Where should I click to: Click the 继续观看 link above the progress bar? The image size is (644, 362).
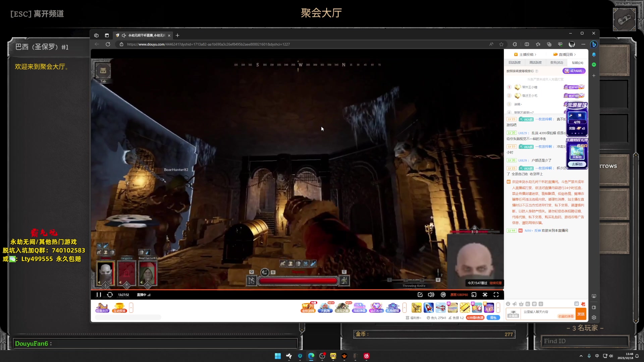[495, 283]
